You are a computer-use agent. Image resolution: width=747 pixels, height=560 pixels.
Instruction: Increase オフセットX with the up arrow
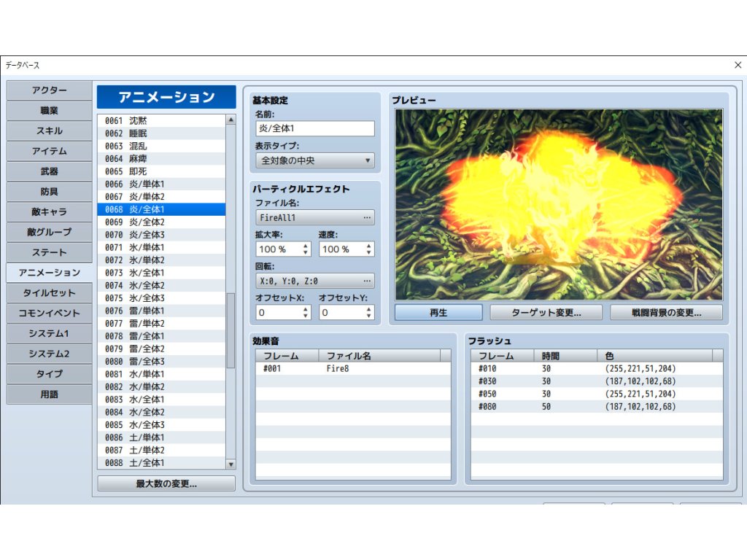pyautogui.click(x=306, y=308)
